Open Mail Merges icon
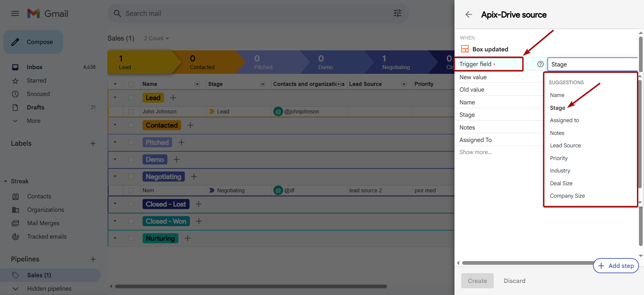Viewport: 644px width, 295px height. (15, 223)
